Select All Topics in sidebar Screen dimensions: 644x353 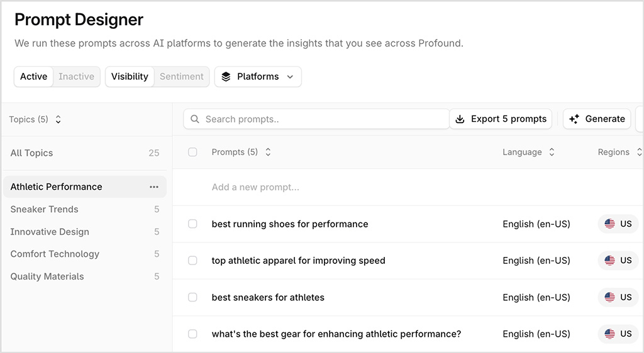pos(85,153)
